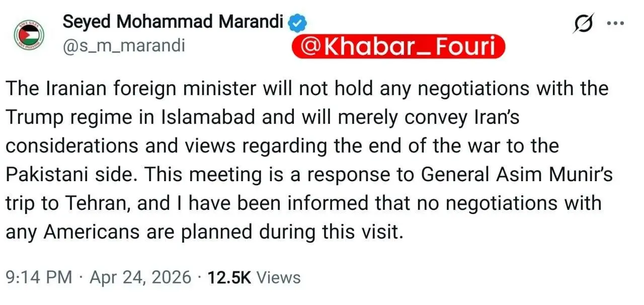This screenshot has width=644, height=305.
Task: Click "General Asim Munir's" in the tweet text
Action: [x=517, y=175]
